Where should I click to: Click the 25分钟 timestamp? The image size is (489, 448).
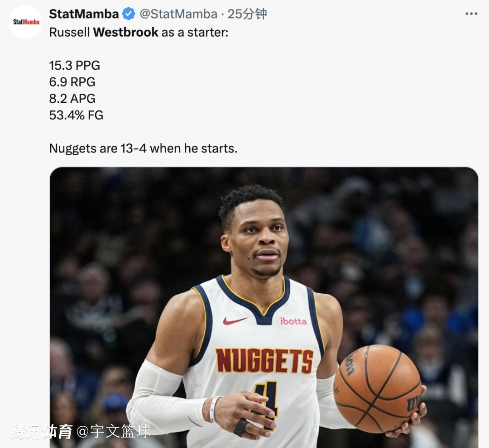247,14
